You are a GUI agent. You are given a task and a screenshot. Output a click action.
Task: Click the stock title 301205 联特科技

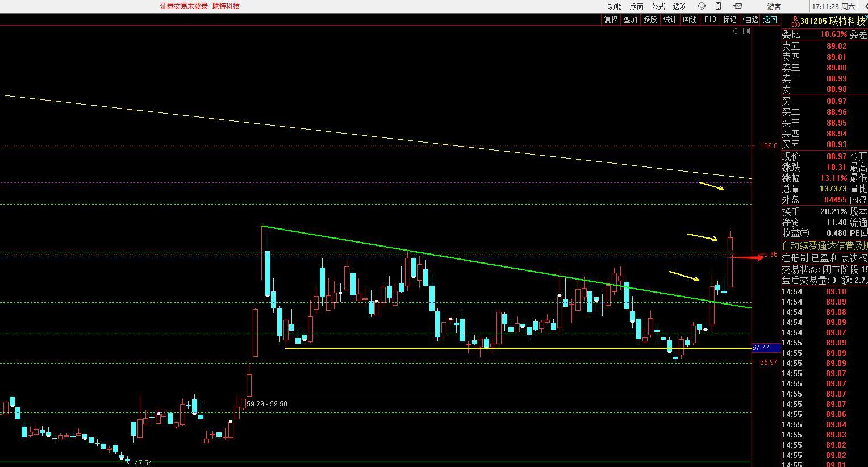833,21
